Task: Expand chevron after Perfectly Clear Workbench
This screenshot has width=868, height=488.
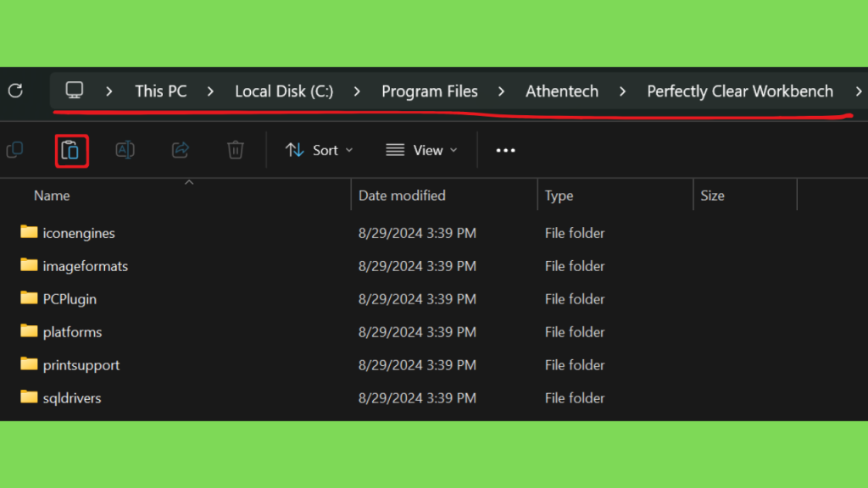Action: point(858,91)
